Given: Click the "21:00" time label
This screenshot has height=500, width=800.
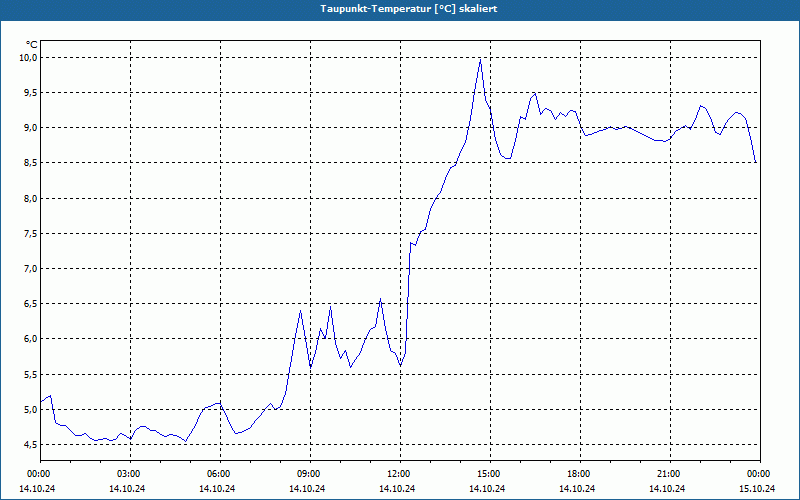Looking at the screenshot, I should [x=670, y=474].
